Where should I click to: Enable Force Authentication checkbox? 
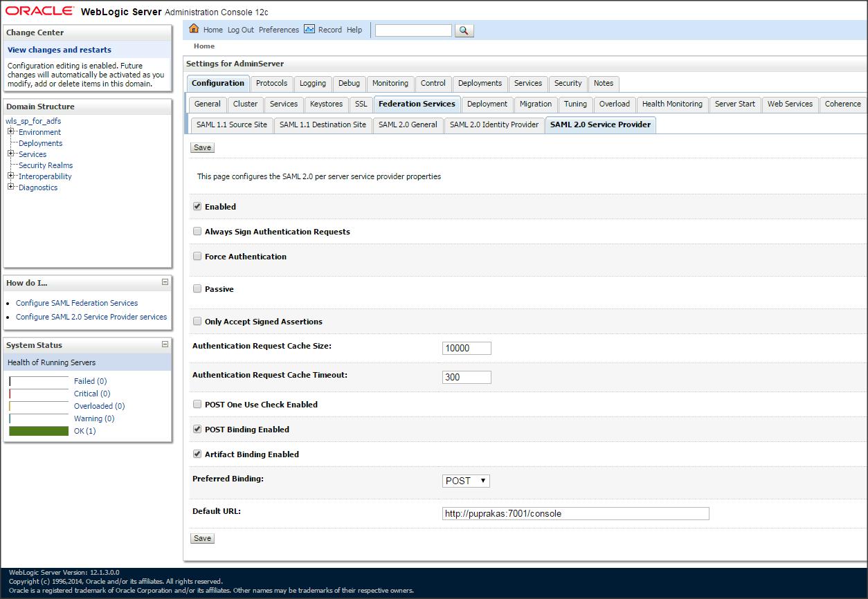coord(197,256)
